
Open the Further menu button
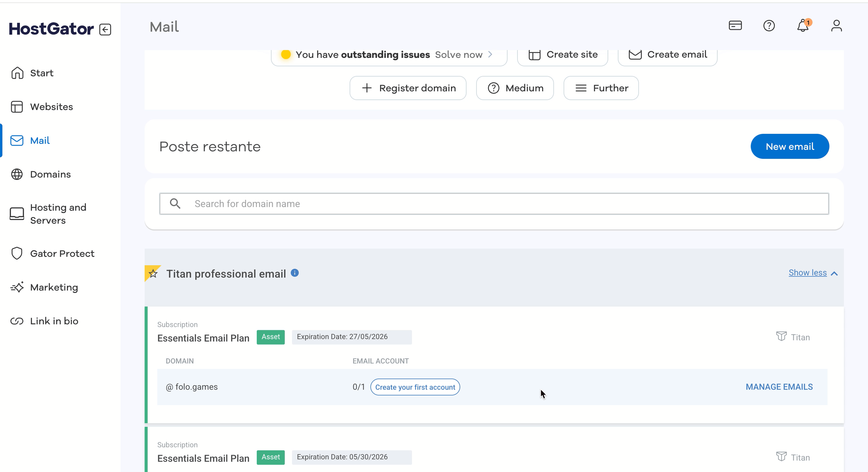click(601, 88)
